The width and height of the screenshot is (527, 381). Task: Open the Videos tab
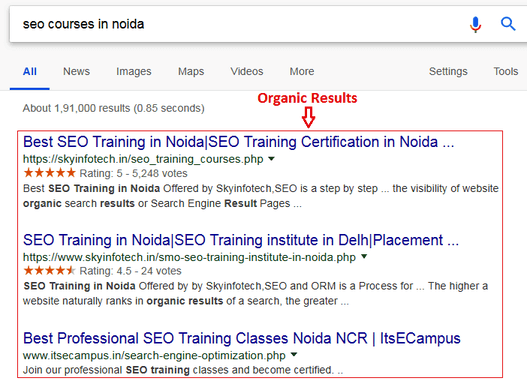point(247,72)
